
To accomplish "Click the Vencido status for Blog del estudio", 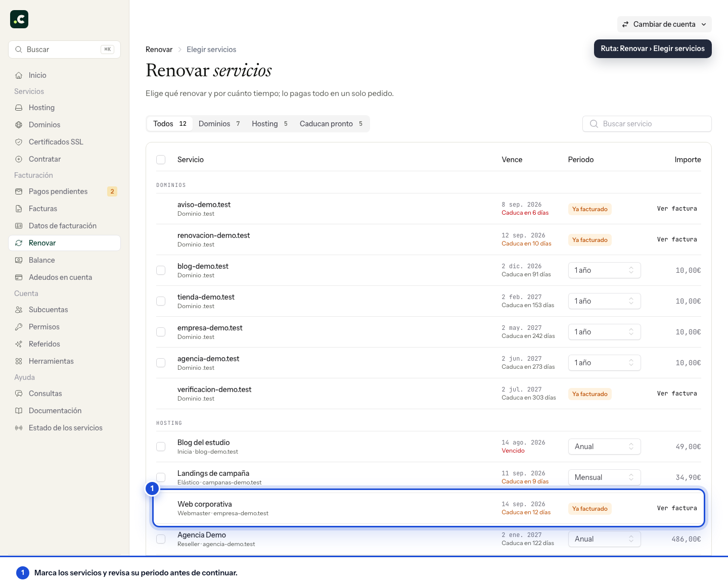I will click(513, 451).
